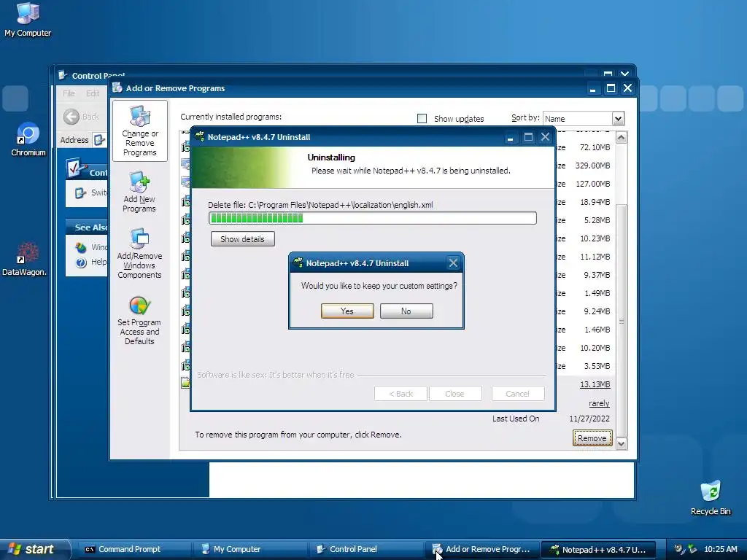Click the programs list scrollbar thumb
The image size is (747, 560).
pos(622,320)
